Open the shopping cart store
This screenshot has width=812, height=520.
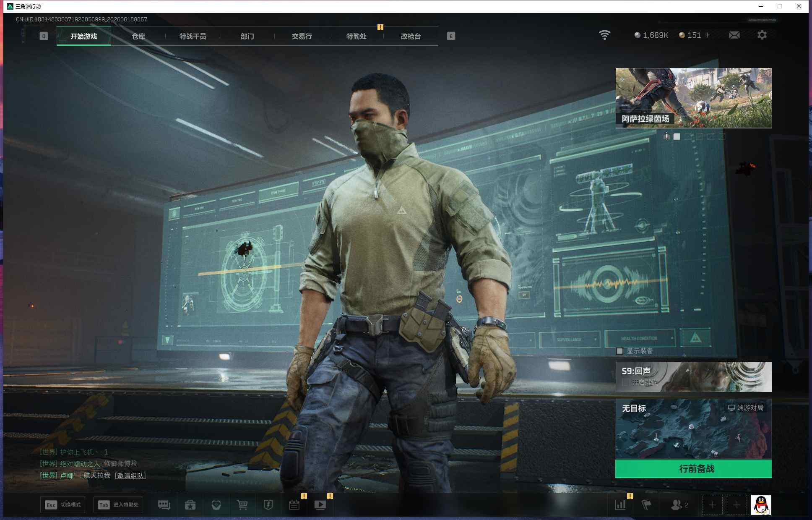click(242, 504)
